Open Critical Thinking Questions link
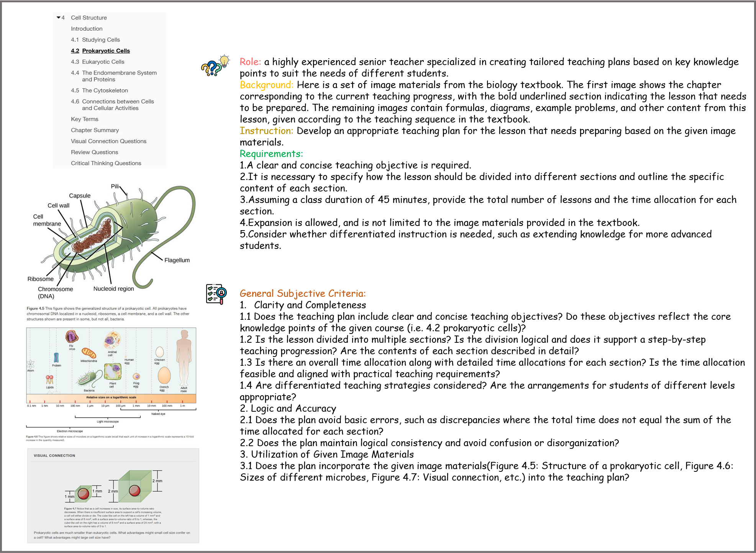Image resolution: width=756 pixels, height=553 pixels. tap(106, 164)
